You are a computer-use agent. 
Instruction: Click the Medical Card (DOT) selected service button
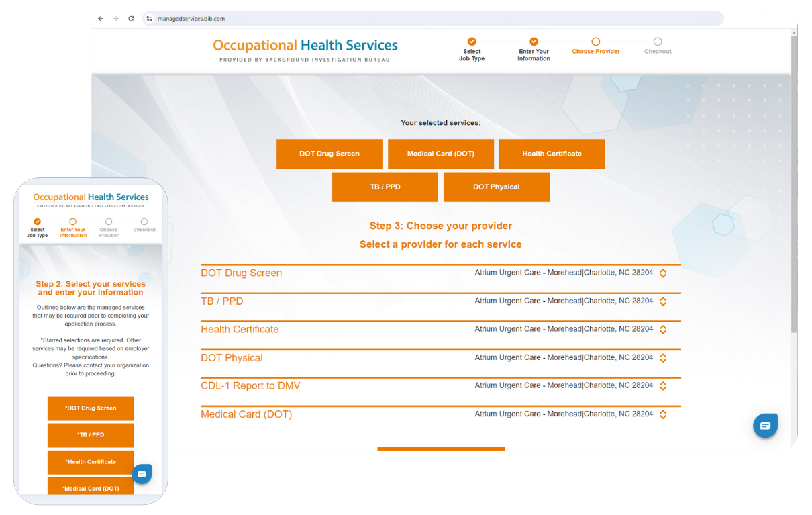(440, 154)
